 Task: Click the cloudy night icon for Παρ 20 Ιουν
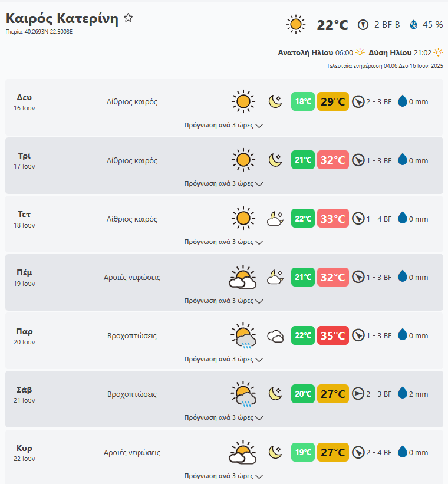[275, 336]
